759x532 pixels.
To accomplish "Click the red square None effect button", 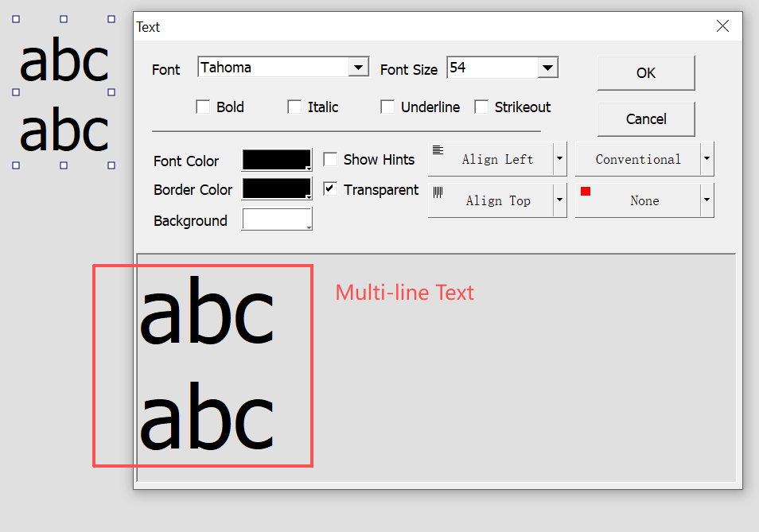I will tap(637, 200).
